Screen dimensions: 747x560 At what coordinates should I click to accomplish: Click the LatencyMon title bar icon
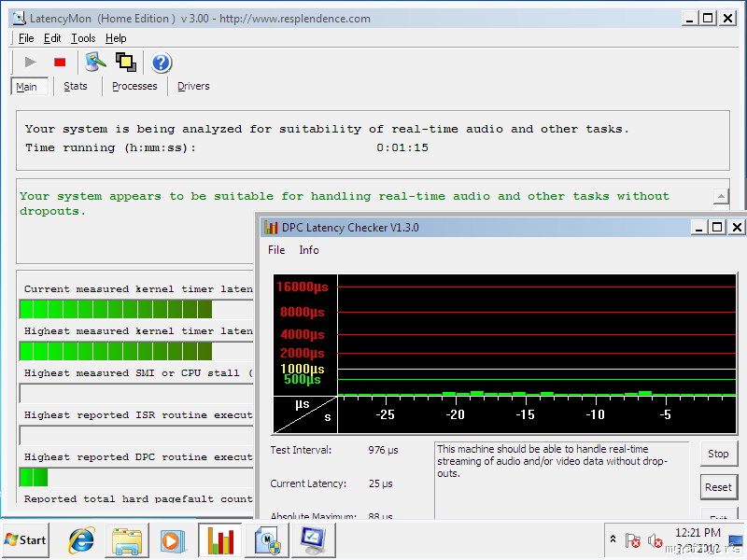click(x=20, y=19)
